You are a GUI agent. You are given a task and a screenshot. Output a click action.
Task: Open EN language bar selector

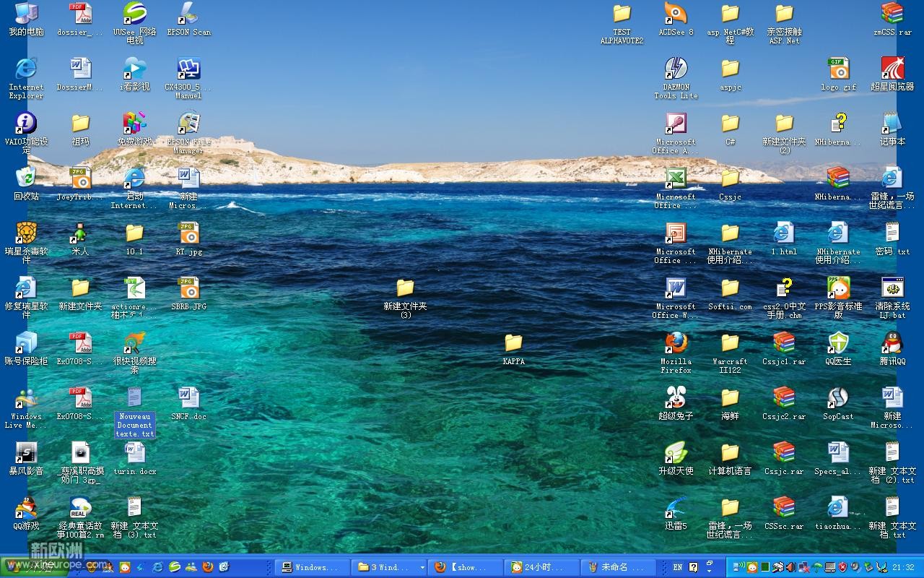(677, 567)
